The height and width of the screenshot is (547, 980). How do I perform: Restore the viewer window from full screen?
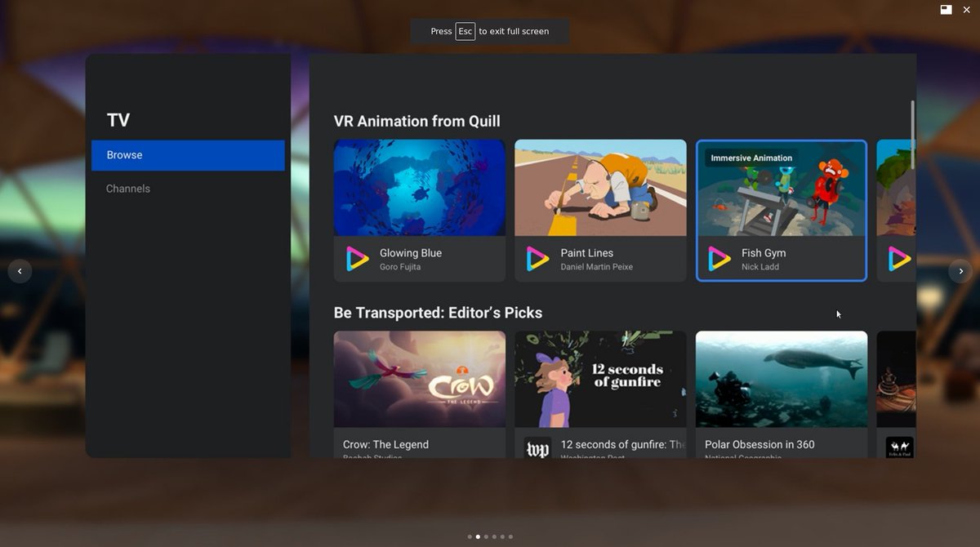point(946,9)
